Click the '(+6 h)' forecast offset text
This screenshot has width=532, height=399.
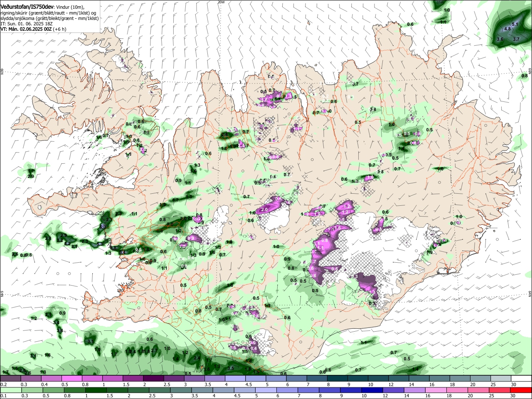59,29
